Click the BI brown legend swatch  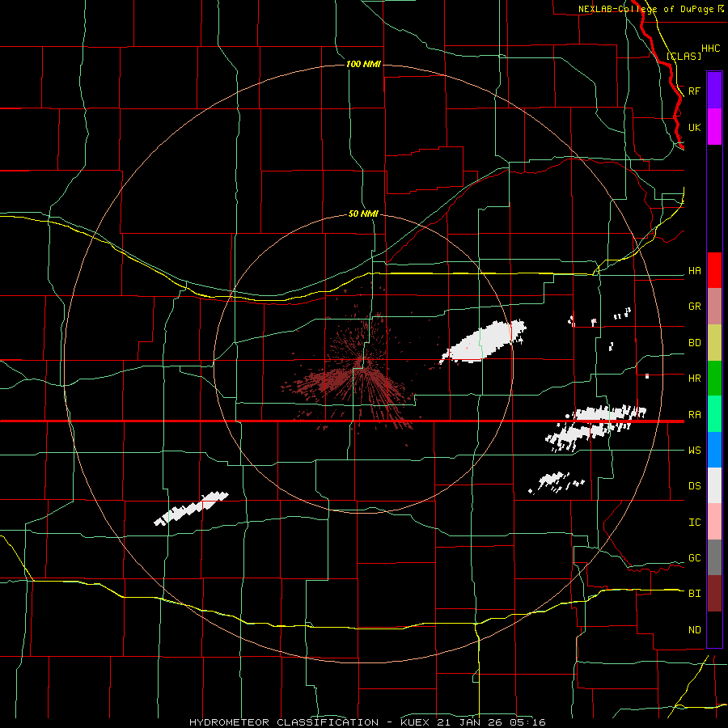(x=714, y=594)
